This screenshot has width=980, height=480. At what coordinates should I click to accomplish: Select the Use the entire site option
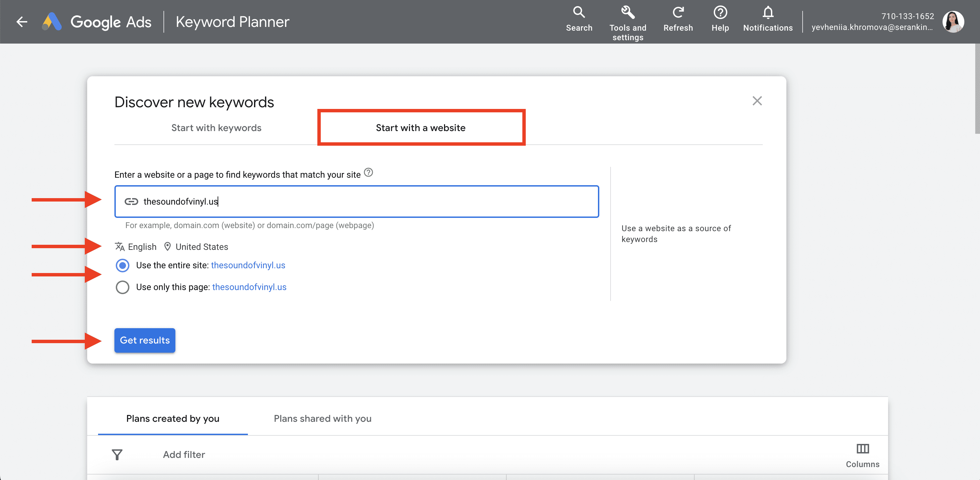[122, 266]
